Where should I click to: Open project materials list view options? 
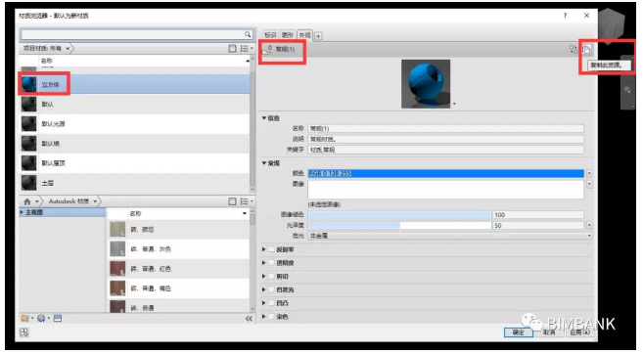[x=246, y=48]
